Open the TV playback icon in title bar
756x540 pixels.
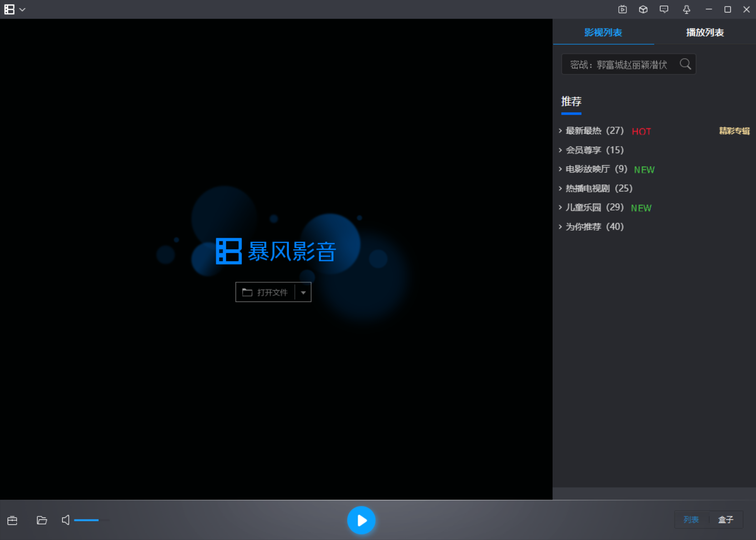coord(622,10)
